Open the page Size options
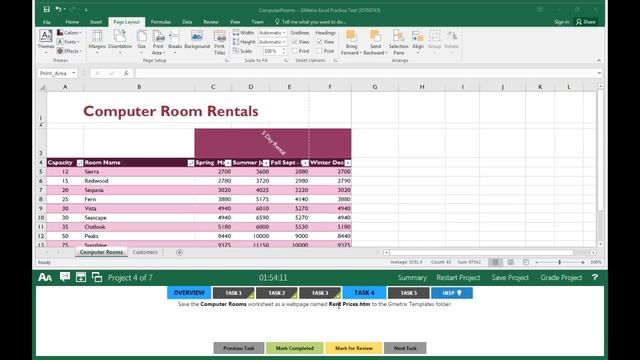 point(142,42)
